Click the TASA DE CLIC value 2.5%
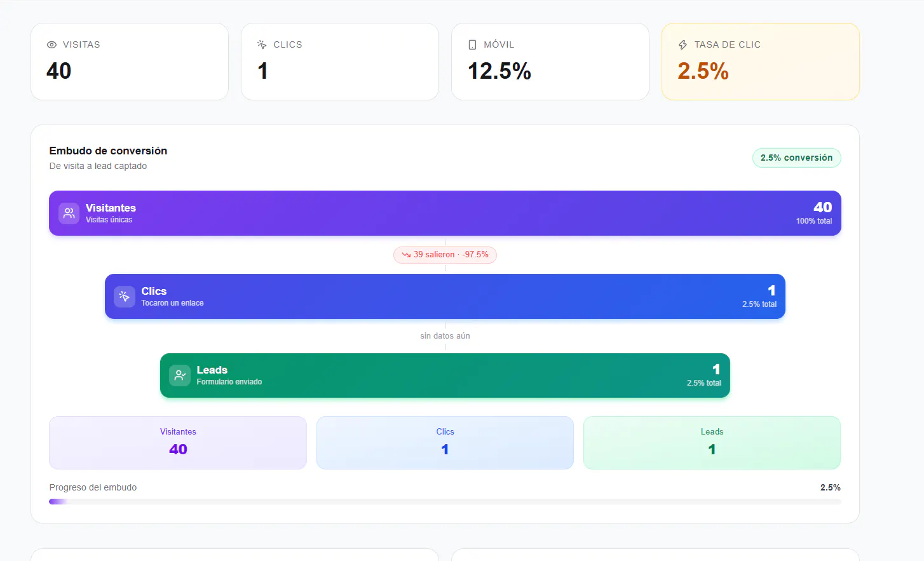The width and height of the screenshot is (924, 561). [x=703, y=71]
